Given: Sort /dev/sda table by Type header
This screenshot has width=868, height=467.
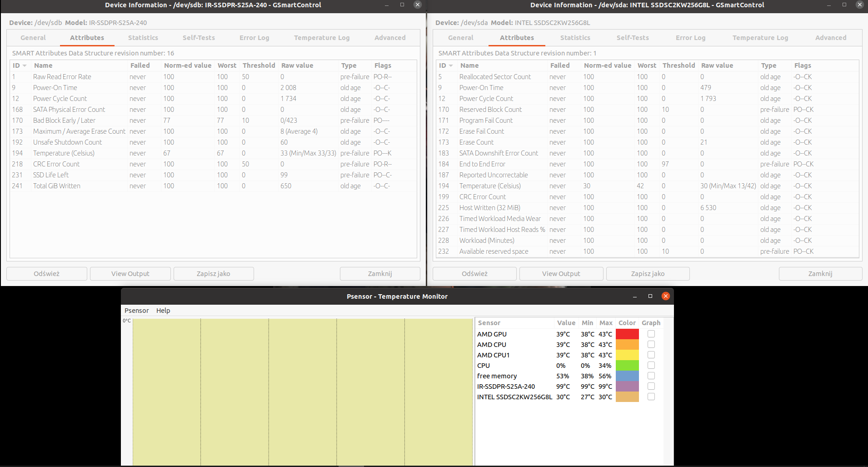Looking at the screenshot, I should coord(774,65).
